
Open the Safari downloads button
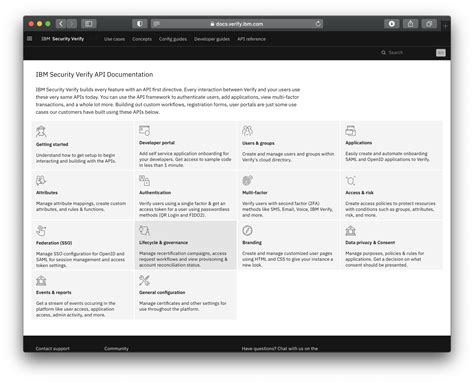(x=392, y=24)
